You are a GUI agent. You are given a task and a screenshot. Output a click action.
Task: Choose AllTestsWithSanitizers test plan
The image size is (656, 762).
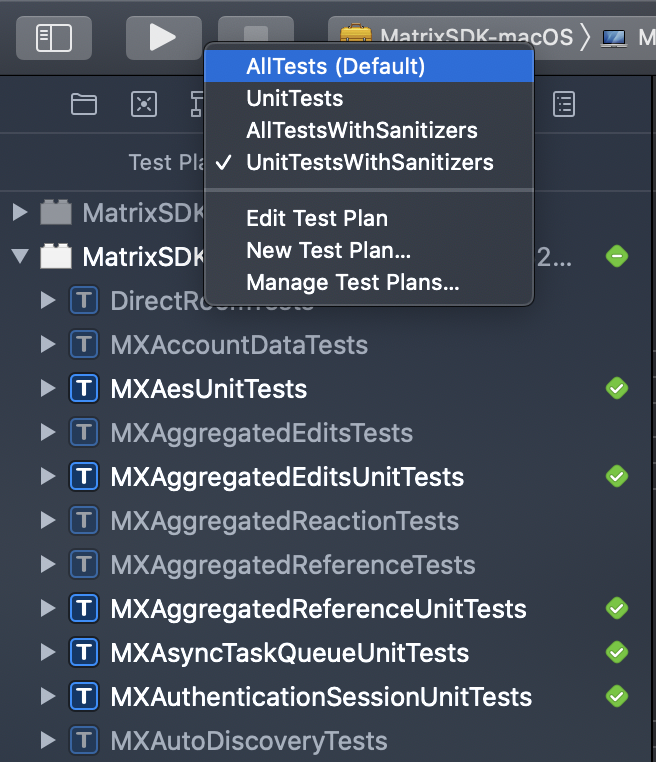coord(369,130)
